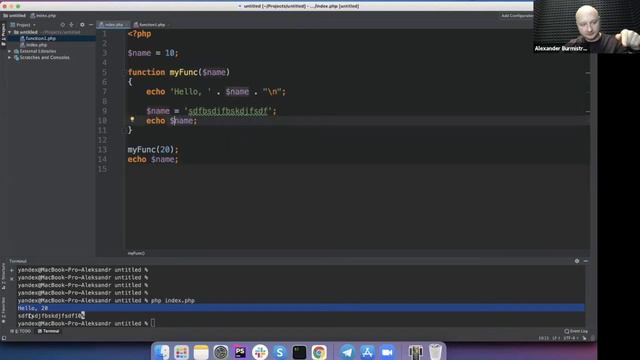This screenshot has width=640, height=360.
Task: Toggle the Project vertical side tab
Action: [4, 35]
